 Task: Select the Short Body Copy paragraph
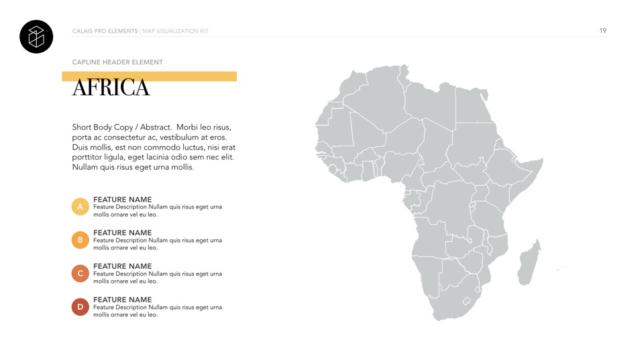tap(154, 147)
